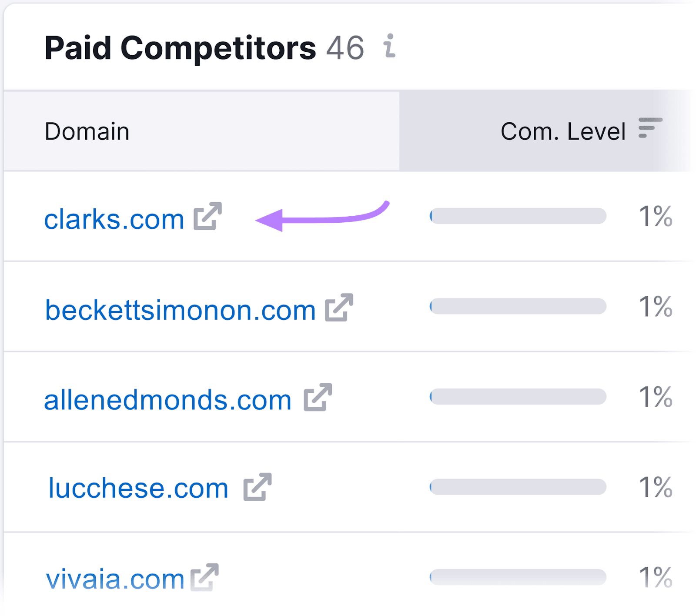Click lucchese.com's external link icon
This screenshot has height=616, width=696.
(x=258, y=488)
